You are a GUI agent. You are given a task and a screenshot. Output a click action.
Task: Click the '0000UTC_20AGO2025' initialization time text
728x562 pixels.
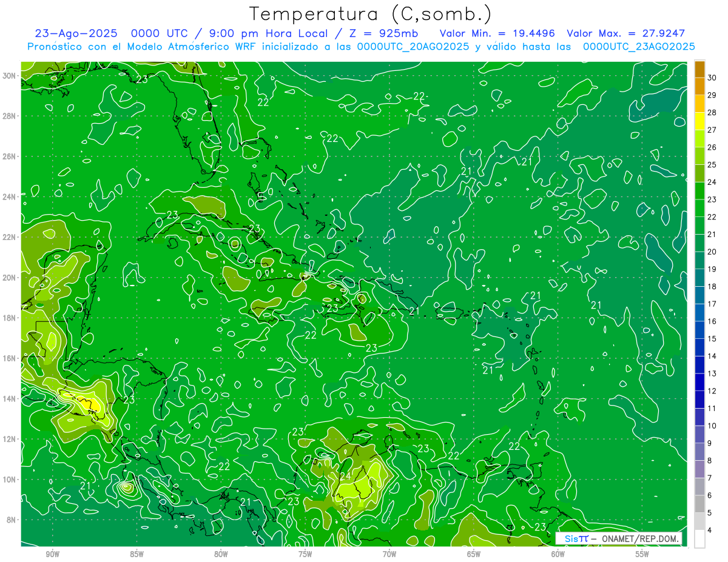(413, 47)
